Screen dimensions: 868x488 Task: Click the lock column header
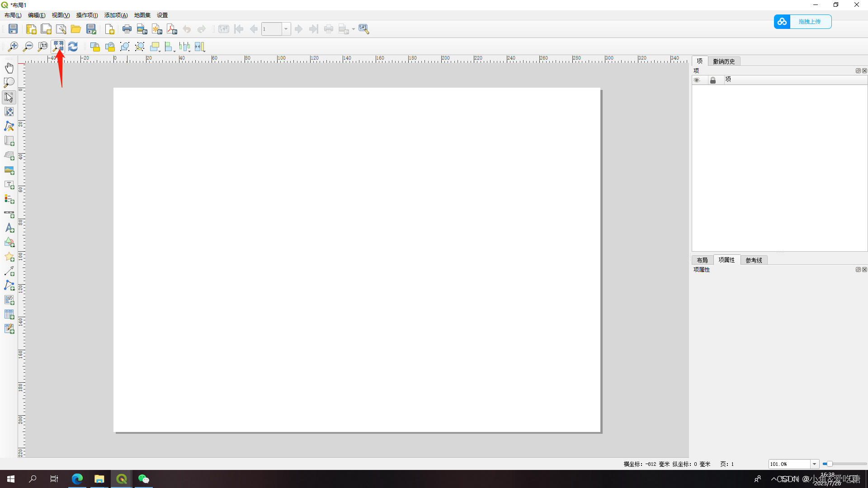pyautogui.click(x=713, y=80)
